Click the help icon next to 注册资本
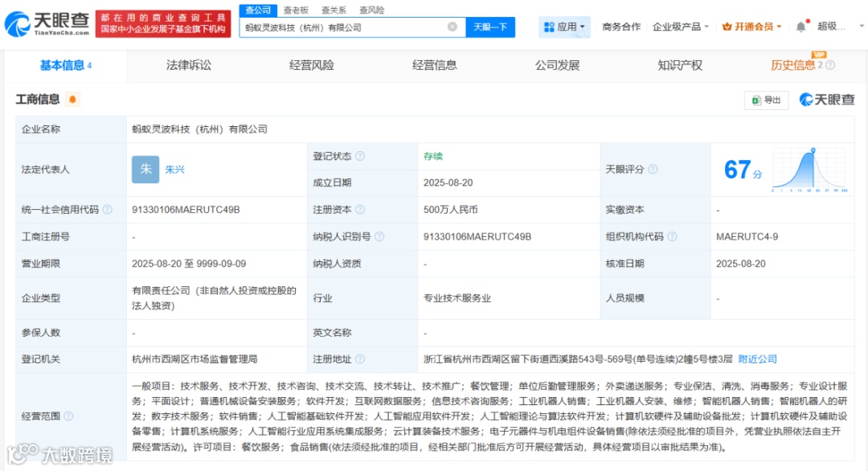 [x=360, y=210]
